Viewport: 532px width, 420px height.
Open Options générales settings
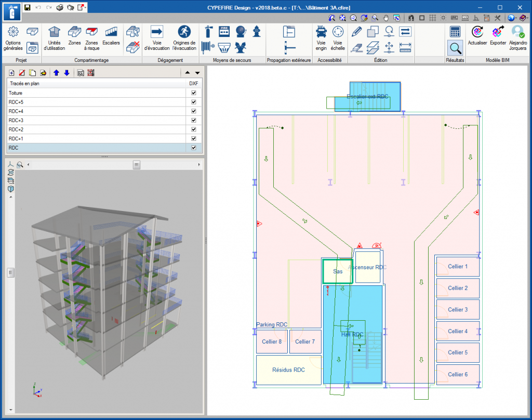[14, 36]
